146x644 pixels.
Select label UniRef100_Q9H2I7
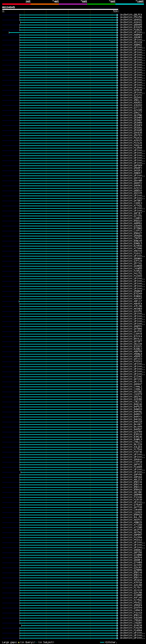(131, 113)
